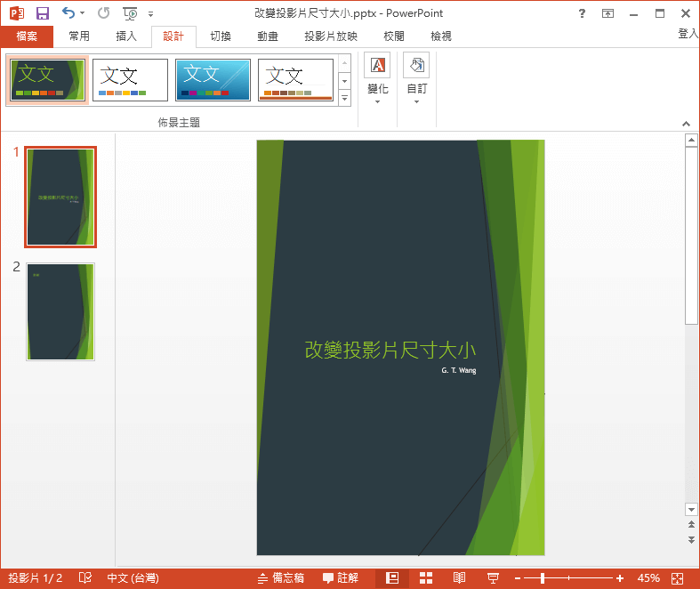
Task: Open the 插入 tab
Action: click(x=126, y=36)
